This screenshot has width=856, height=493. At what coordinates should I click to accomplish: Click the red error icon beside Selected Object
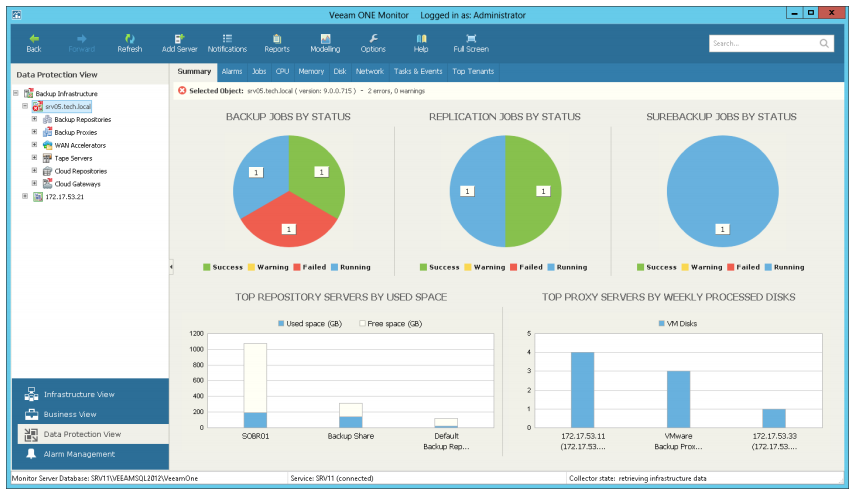[x=182, y=91]
